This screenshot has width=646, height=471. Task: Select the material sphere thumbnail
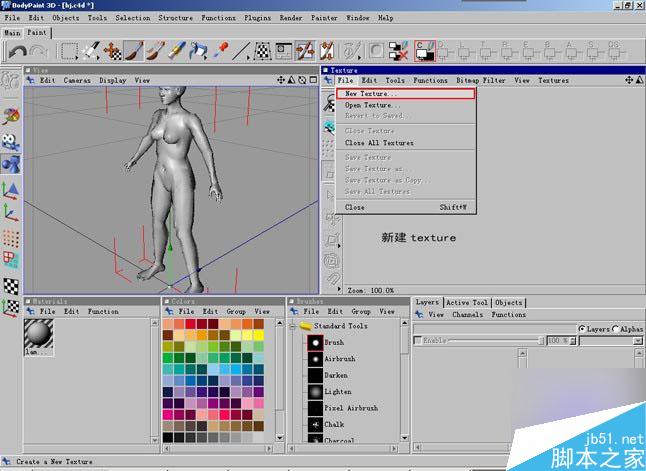pyautogui.click(x=38, y=334)
